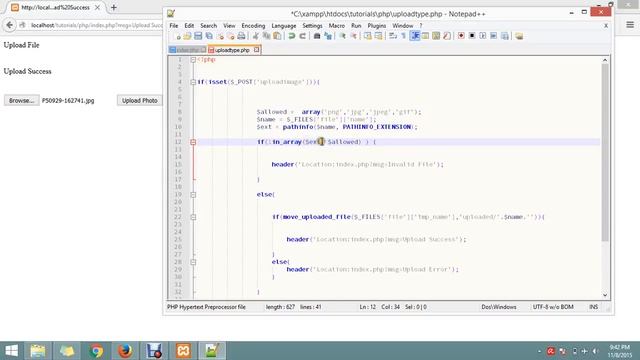The image size is (640, 360).
Task: Switch to the index.php tab
Action: (x=187, y=50)
